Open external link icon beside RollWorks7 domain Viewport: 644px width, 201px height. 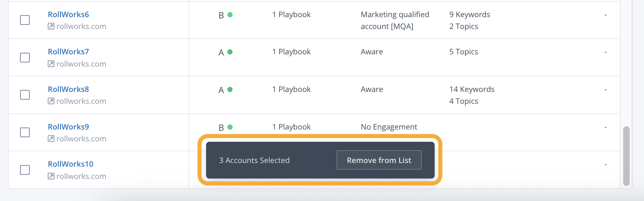(x=51, y=64)
